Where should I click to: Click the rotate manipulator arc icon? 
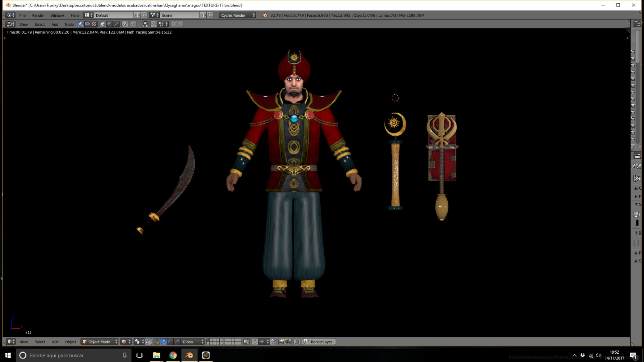click(x=170, y=342)
